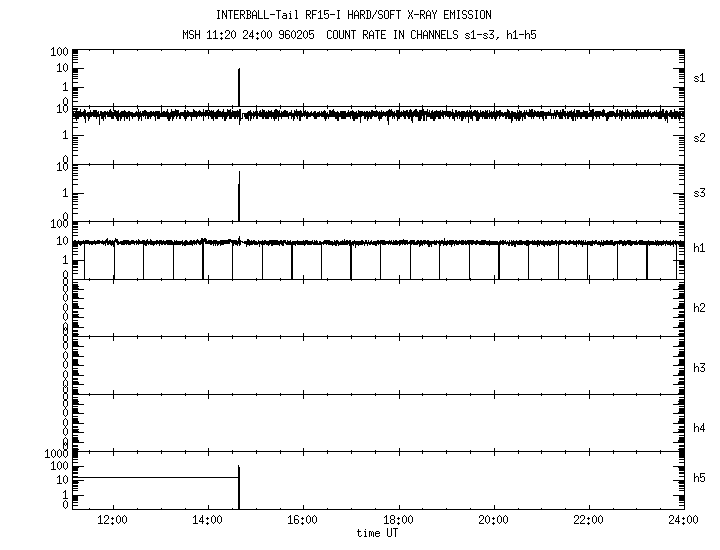The width and height of the screenshot is (720, 550).
Task: Click the INTERBALL-Tail RF15-I plot title
Action: [x=353, y=15]
